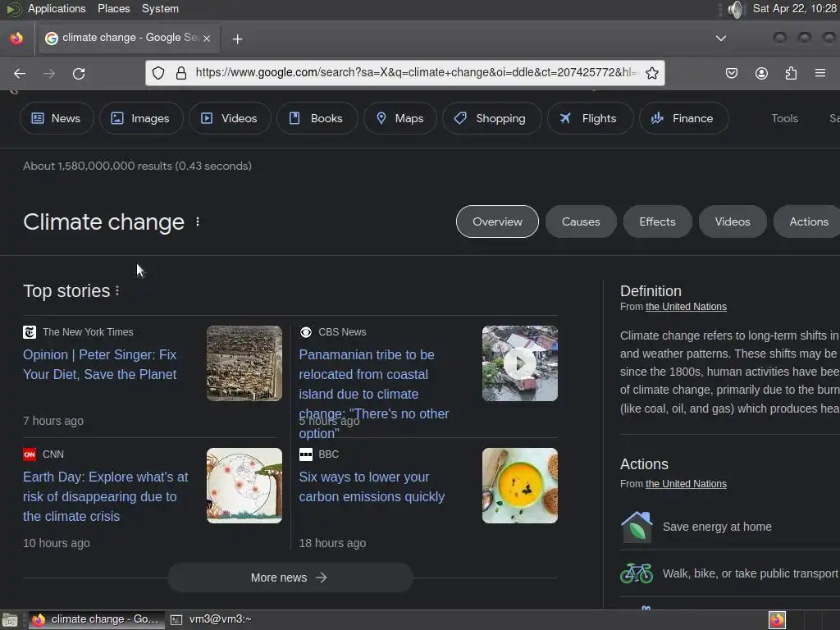Select the Causes chip
The height and width of the screenshot is (630, 840).
click(581, 221)
